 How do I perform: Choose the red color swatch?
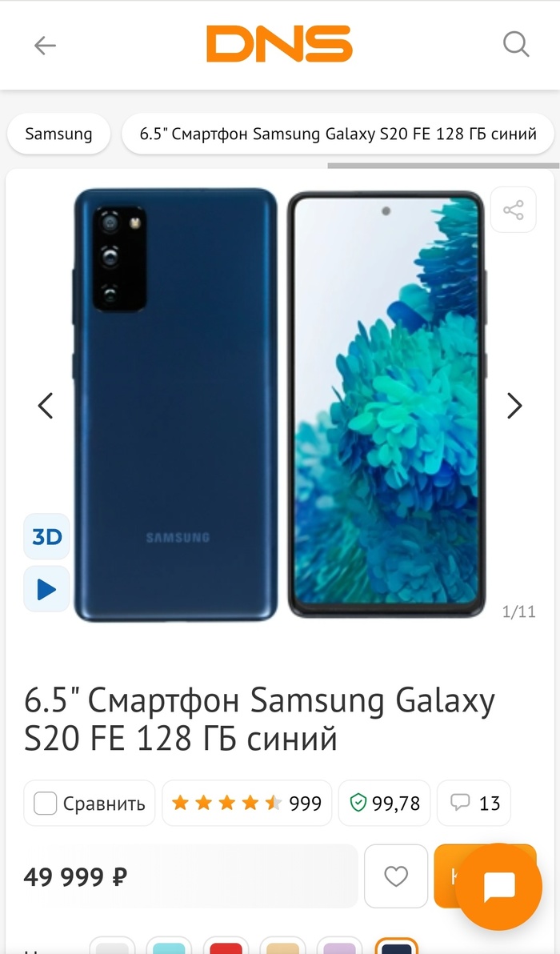(226, 946)
